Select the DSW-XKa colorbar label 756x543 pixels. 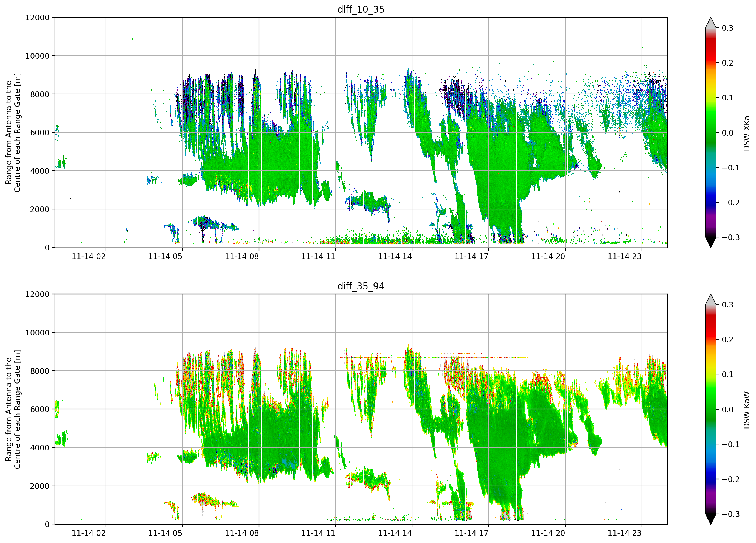click(x=747, y=133)
